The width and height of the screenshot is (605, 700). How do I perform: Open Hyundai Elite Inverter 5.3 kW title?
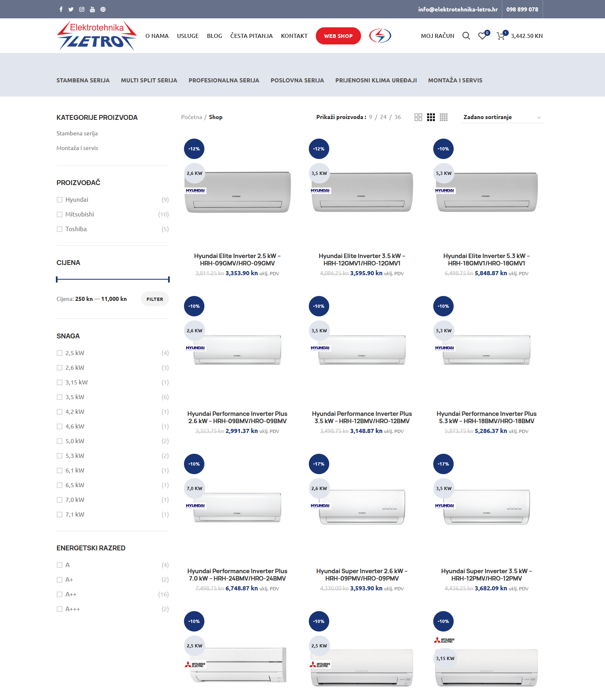[x=486, y=260]
